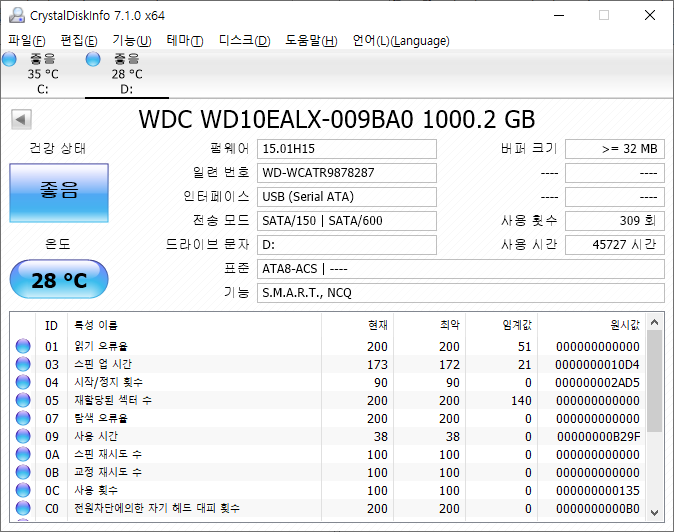Click status orb for attribute 09 사용 시간

(23, 436)
